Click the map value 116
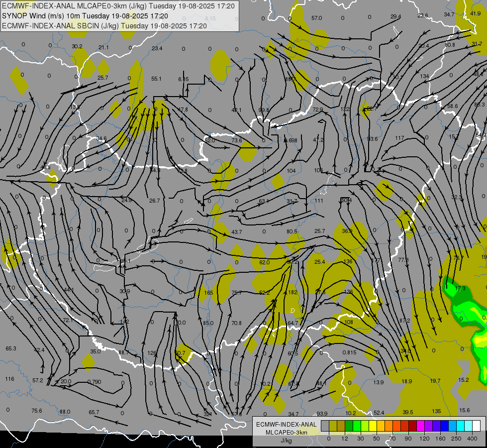Screen dimensions: 487x448 pyautogui.click(x=9, y=379)
